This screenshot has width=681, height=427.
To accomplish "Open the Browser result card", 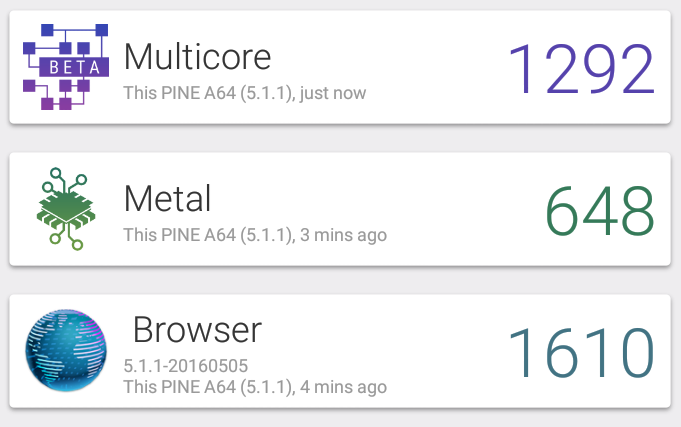I will [x=340, y=351].
